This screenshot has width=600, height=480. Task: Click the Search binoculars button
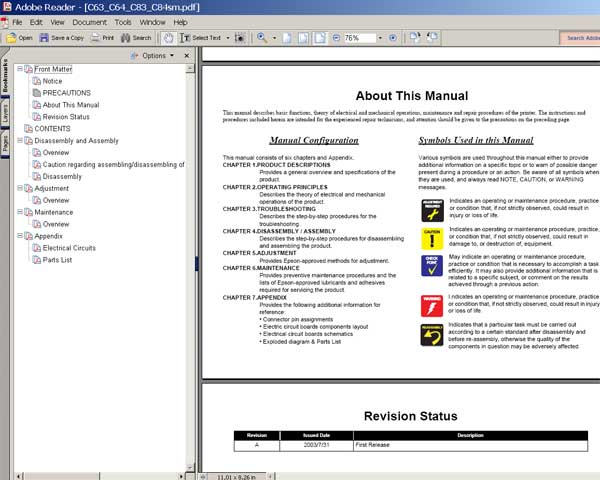point(136,38)
